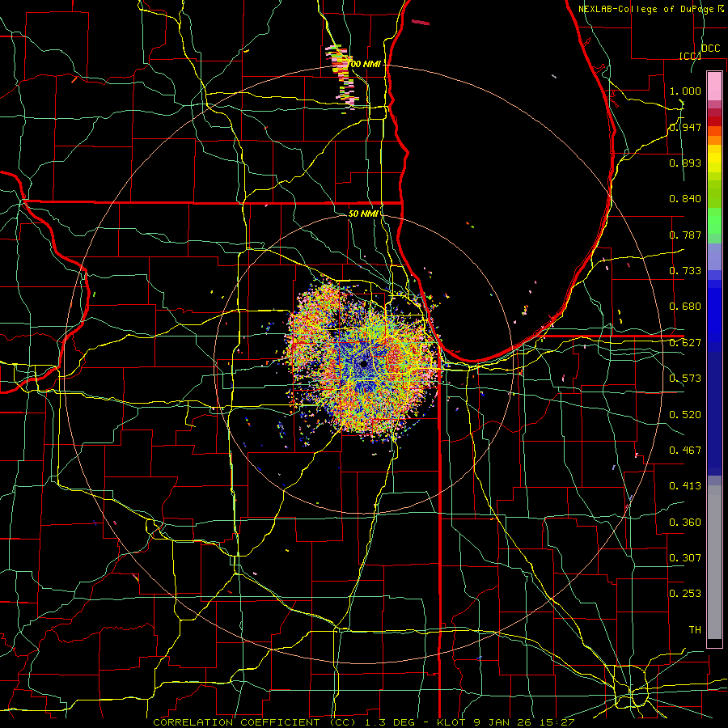Click the TH threshold label
The width and height of the screenshot is (728, 728).
click(695, 630)
